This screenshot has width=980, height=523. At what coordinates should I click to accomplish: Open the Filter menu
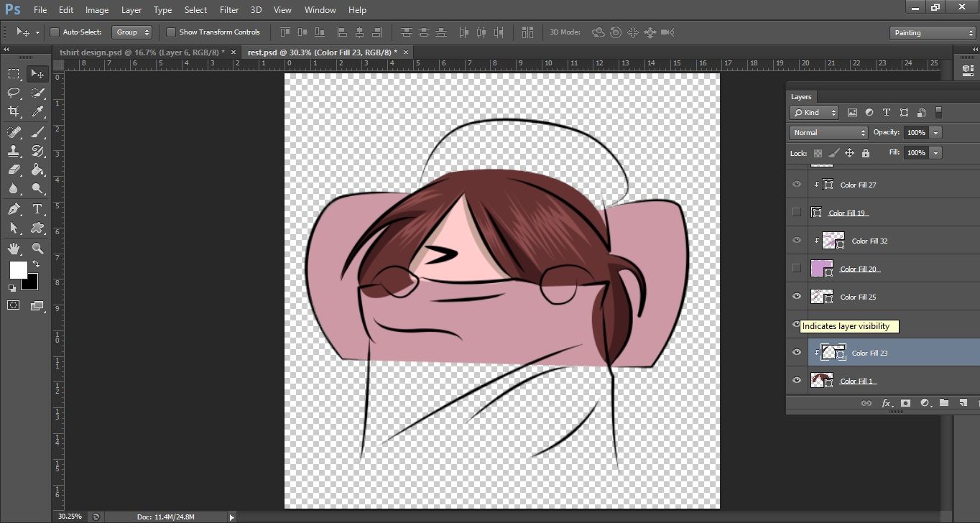[x=229, y=10]
